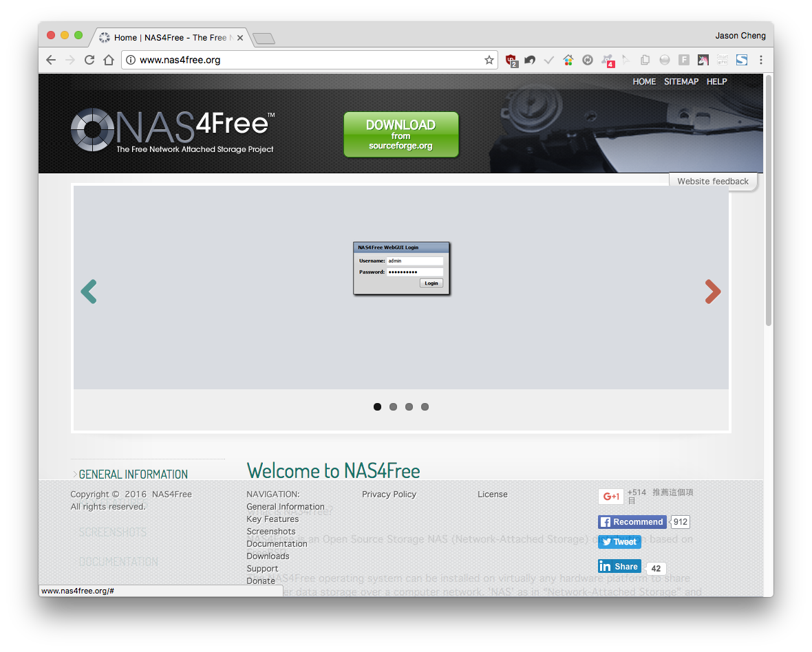Open Support footer link
The image size is (812, 652).
[x=262, y=569]
